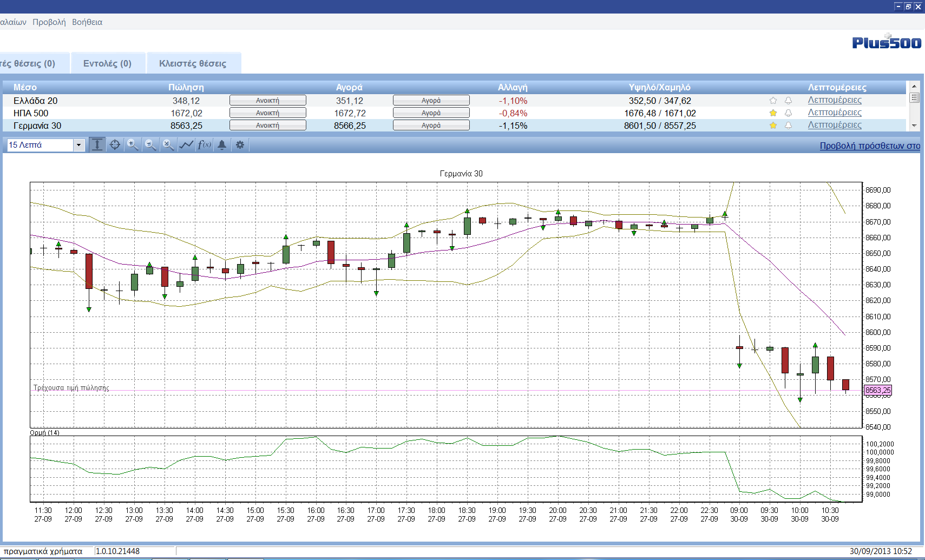The height and width of the screenshot is (560, 925).
Task: Open the Βοήθεια menu
Action: pos(87,22)
